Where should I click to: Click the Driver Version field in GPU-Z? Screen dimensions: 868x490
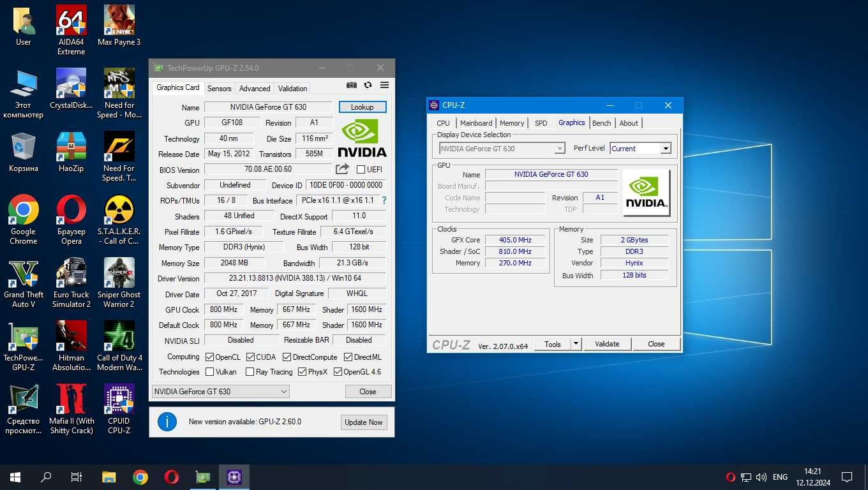[x=295, y=278]
